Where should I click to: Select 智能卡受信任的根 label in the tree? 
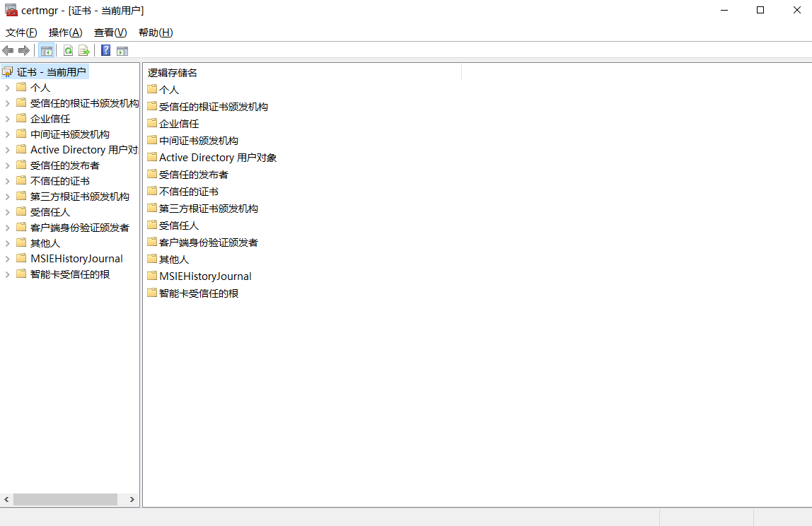70,274
